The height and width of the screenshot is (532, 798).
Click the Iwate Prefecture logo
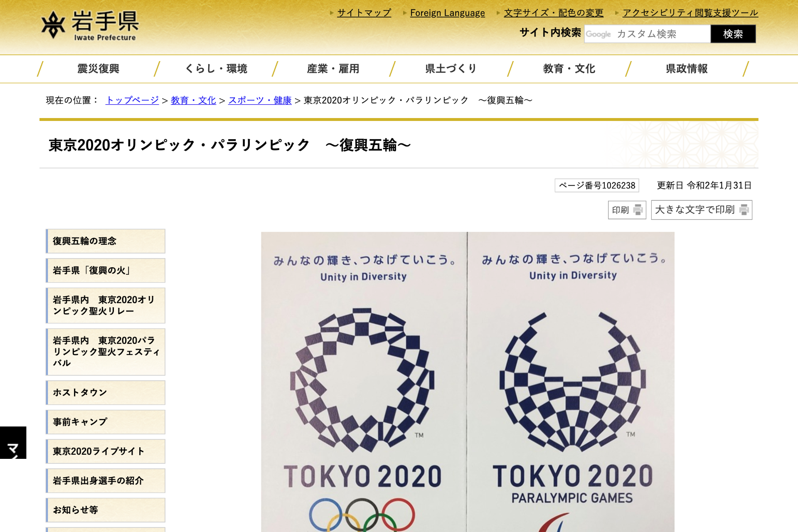click(90, 26)
